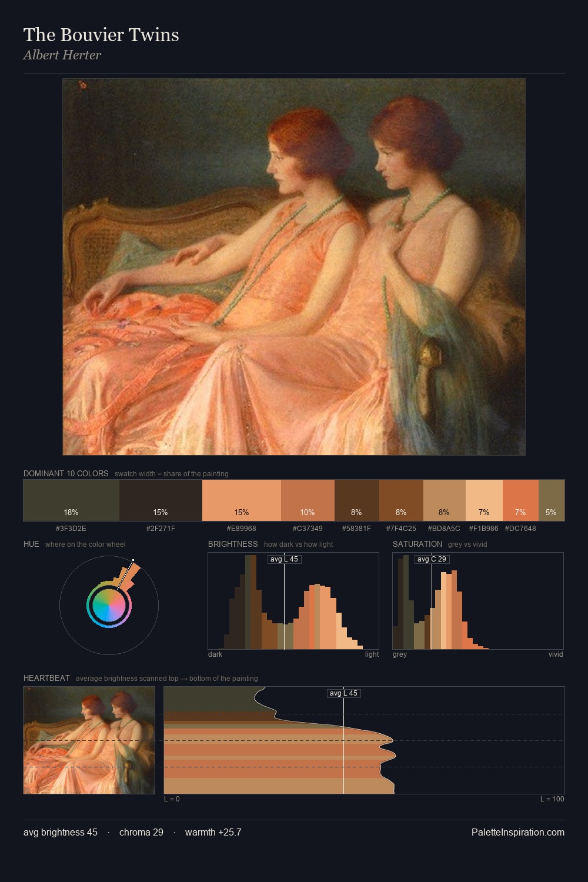The image size is (588, 882).
Task: Click 'grey vs vivid' caption
Action: point(467,544)
